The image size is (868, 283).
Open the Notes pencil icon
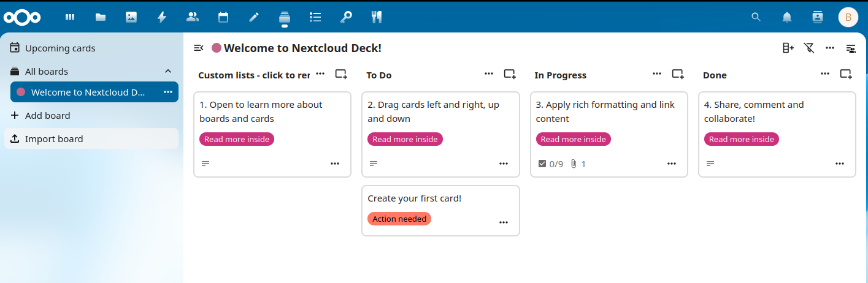coord(254,17)
